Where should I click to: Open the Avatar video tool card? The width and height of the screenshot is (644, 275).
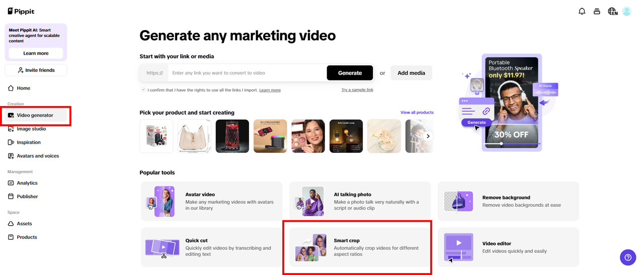[x=211, y=201]
